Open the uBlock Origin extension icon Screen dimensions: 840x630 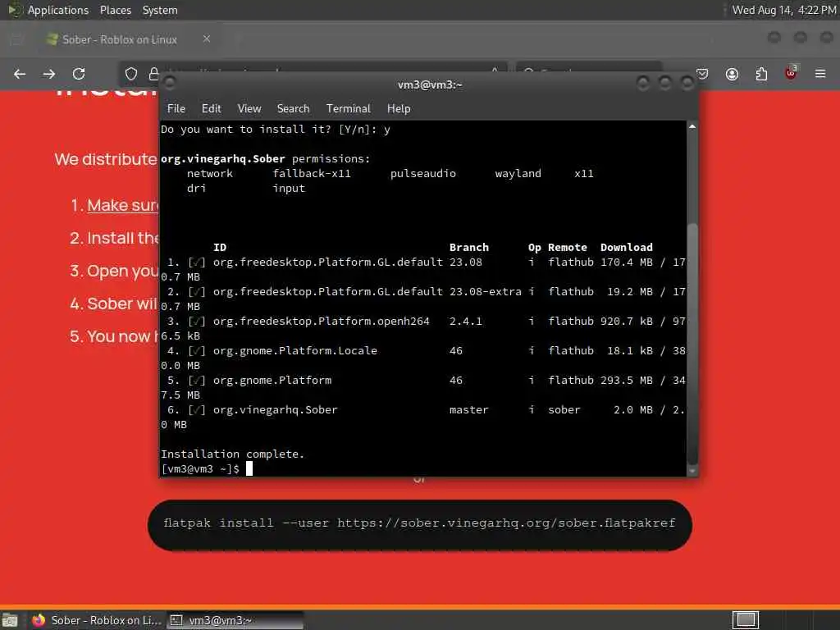pyautogui.click(x=791, y=73)
